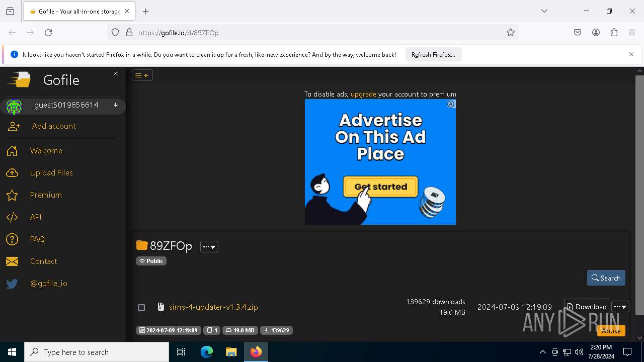644x362 pixels.
Task: Go to the Welcome menu item
Action: tap(46, 151)
